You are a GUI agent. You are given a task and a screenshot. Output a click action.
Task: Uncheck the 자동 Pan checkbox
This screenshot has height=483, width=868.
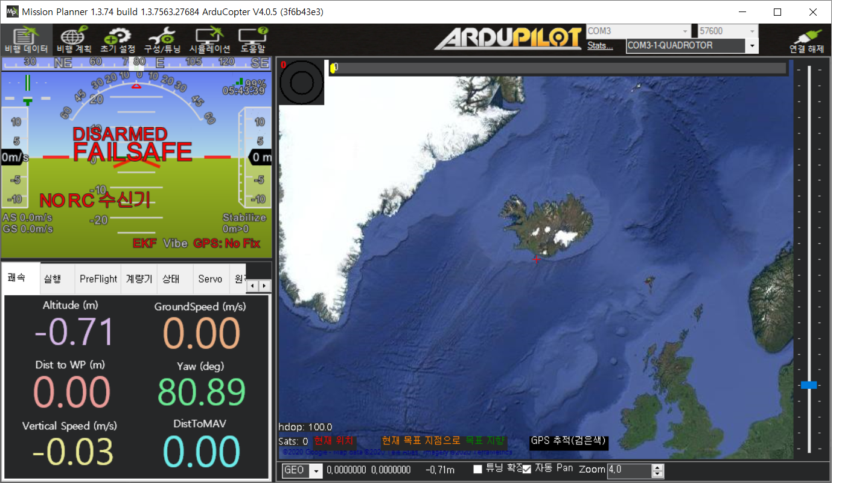[x=527, y=469]
